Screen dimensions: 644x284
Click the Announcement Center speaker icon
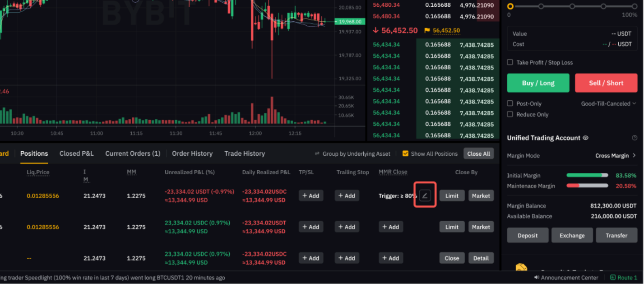[x=537, y=278]
